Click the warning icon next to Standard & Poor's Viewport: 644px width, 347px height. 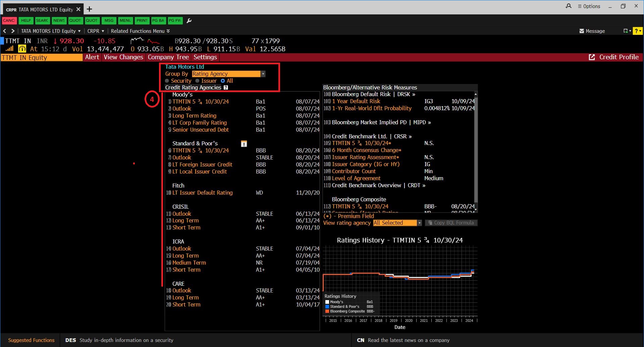pos(244,144)
